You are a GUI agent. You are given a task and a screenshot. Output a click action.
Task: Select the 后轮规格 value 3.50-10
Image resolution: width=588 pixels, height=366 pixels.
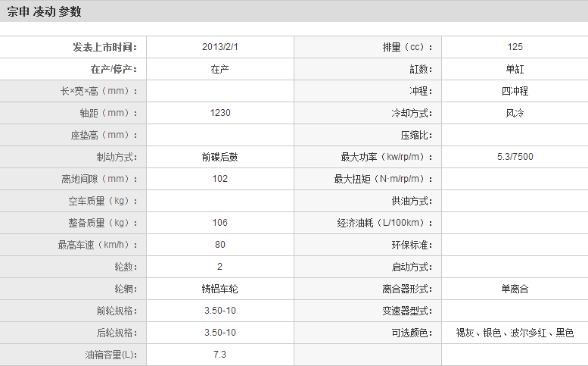click(x=219, y=333)
